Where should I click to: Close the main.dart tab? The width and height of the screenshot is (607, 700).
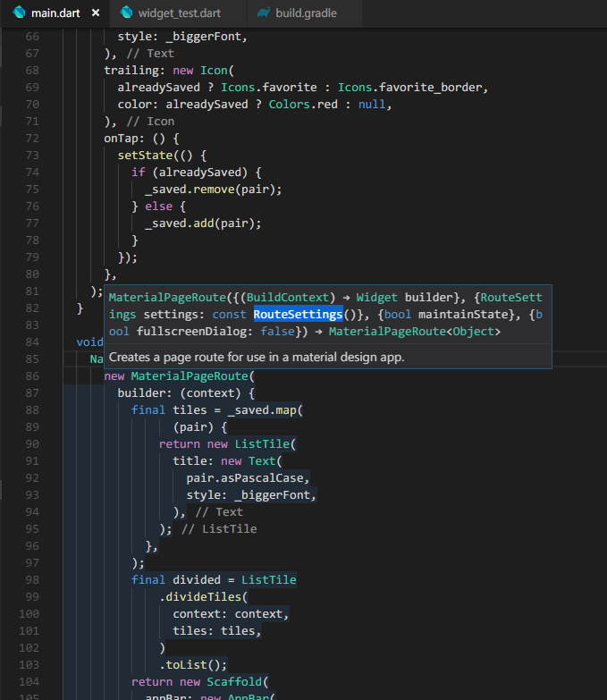(96, 13)
